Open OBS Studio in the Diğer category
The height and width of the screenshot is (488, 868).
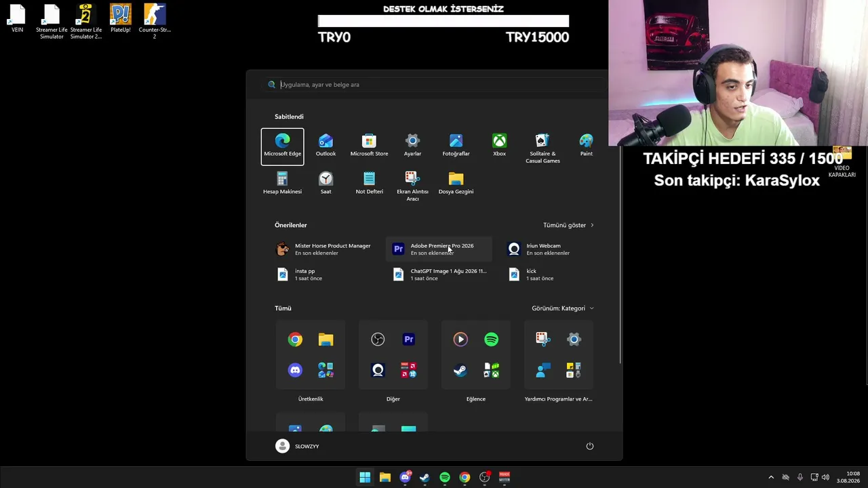click(378, 340)
